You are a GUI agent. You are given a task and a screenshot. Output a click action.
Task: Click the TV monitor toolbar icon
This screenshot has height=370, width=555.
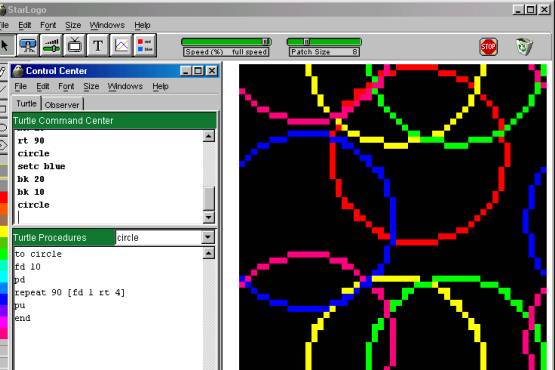(75, 45)
